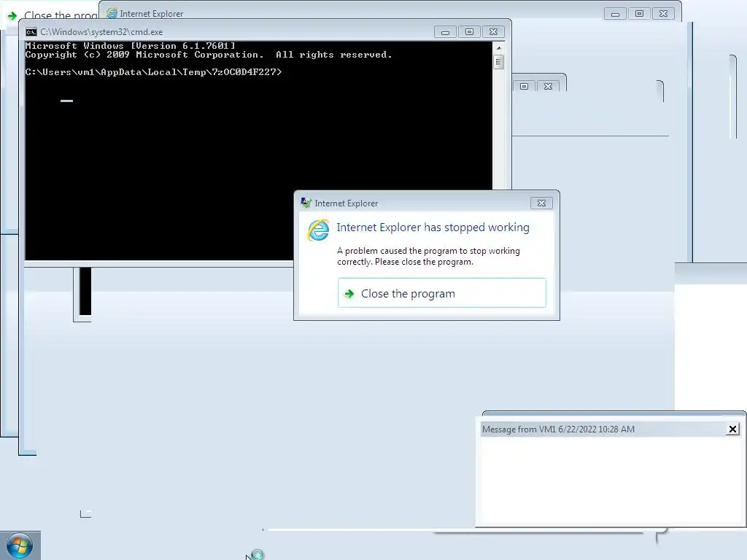Maximize the background Internet Explorer window
Screen dimensions: 747x560
[x=639, y=14]
